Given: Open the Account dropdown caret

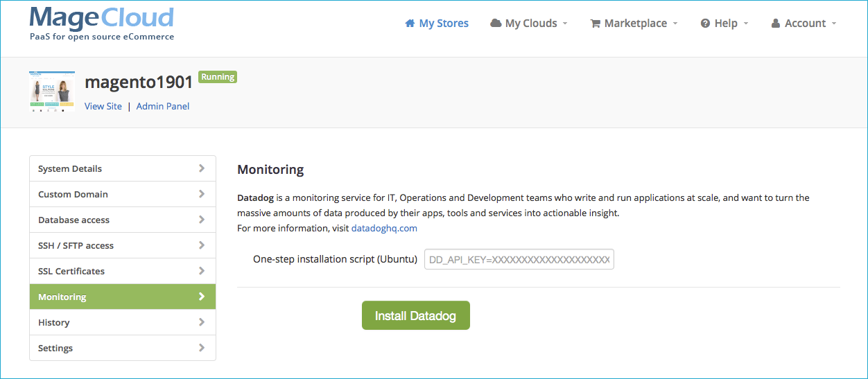Looking at the screenshot, I should click(x=834, y=24).
